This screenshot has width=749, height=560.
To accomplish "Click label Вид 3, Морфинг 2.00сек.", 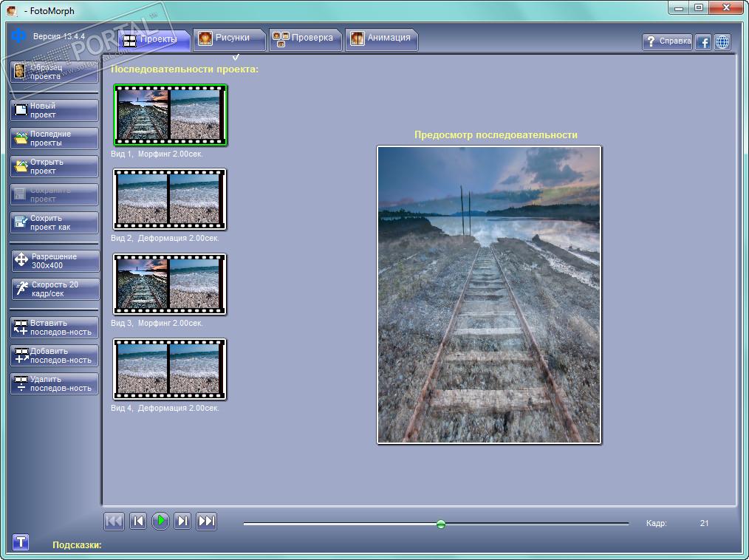I will (157, 323).
